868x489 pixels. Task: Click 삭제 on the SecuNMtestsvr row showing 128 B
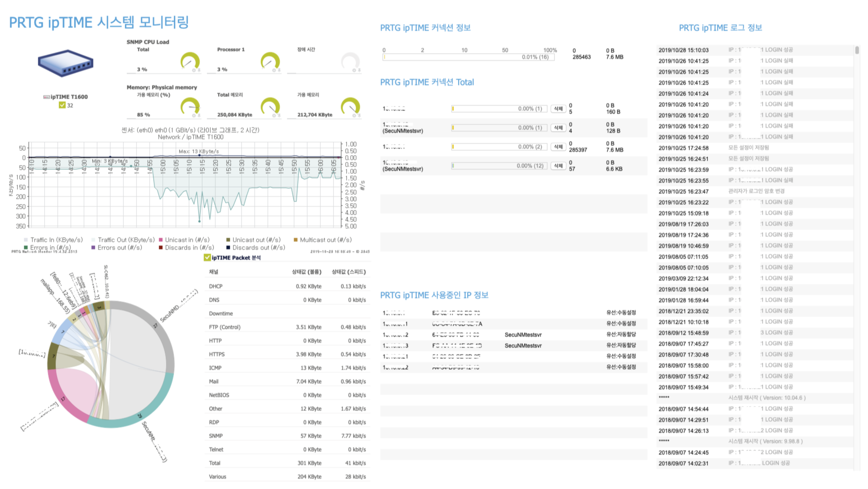point(558,128)
